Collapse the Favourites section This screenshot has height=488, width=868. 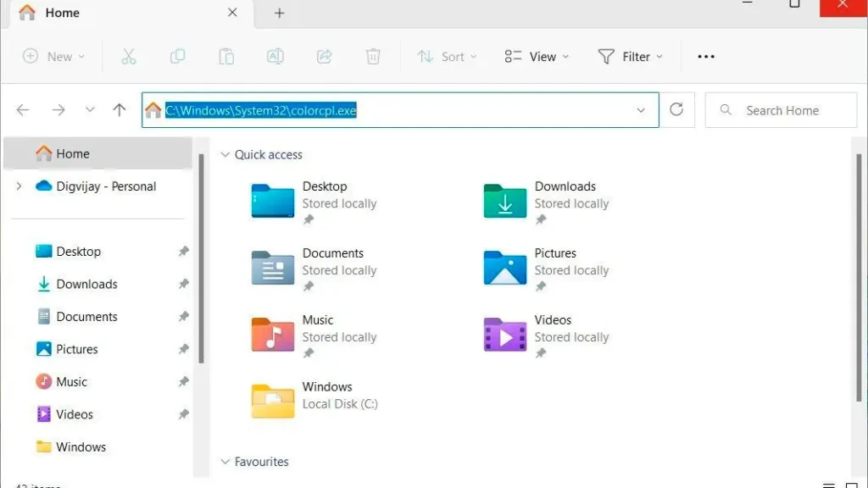click(x=225, y=462)
